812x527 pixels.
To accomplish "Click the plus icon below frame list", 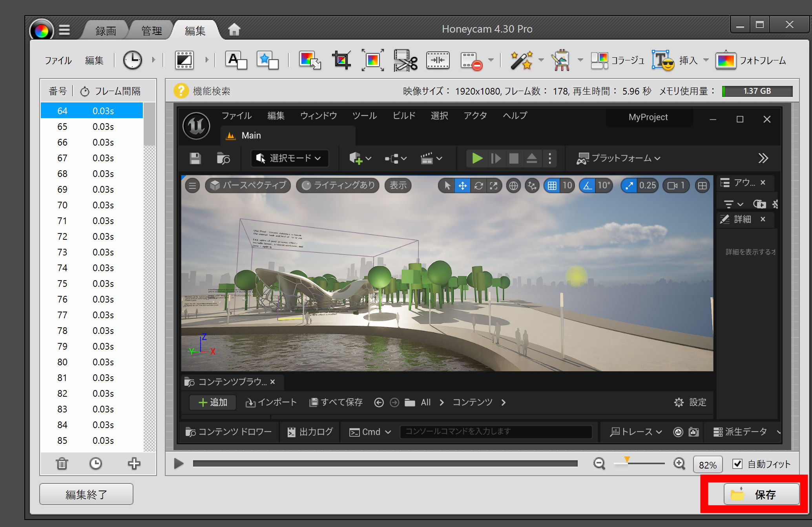I will tap(134, 464).
